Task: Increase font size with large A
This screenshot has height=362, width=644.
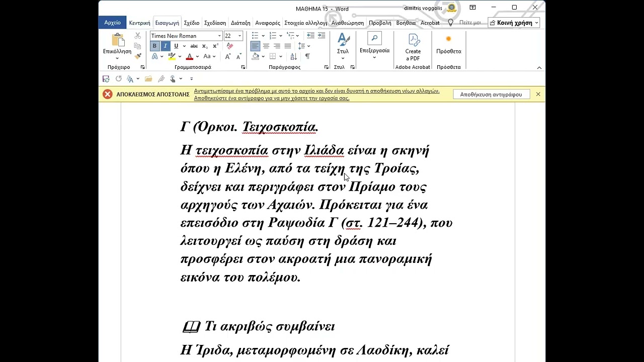Action: 227,56
